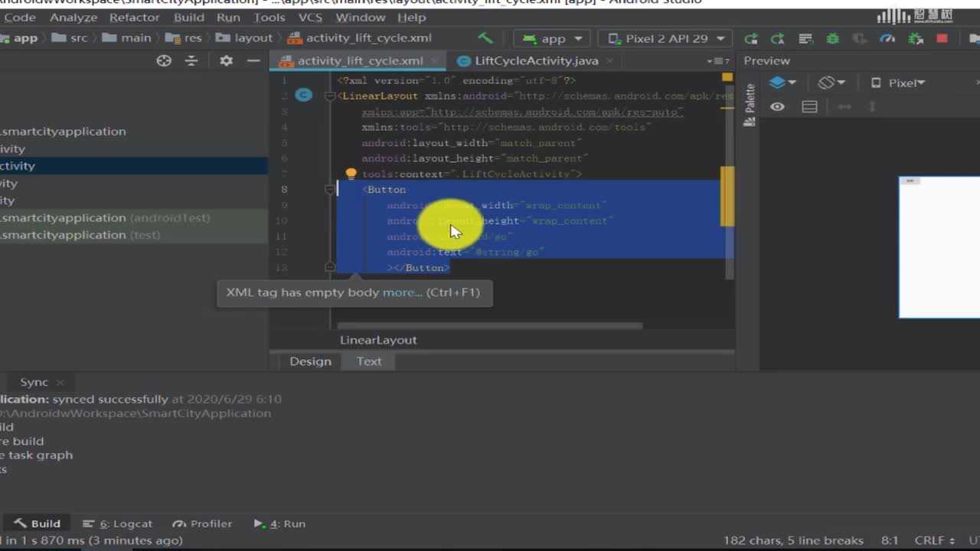The height and width of the screenshot is (551, 980).
Task: Open the design surface layers dropdown
Action: pos(782,83)
